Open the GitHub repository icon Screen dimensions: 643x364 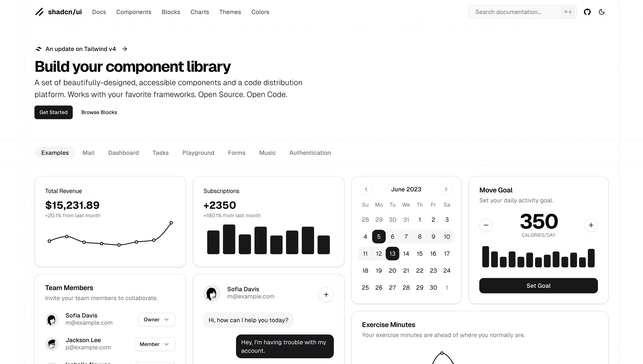click(587, 12)
